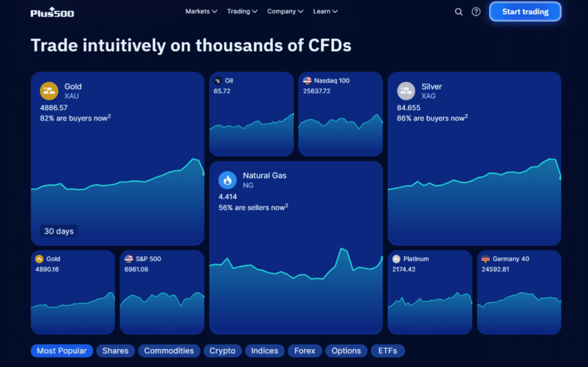Open the Learn dropdown menu
Viewport: 588px width, 367px height.
(x=325, y=11)
